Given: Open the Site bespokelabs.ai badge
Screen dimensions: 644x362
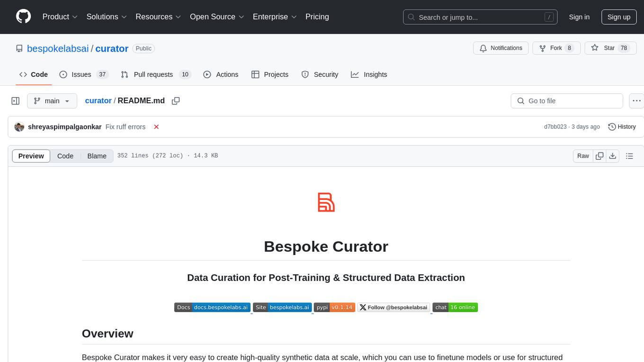Looking at the screenshot, I should (282, 308).
